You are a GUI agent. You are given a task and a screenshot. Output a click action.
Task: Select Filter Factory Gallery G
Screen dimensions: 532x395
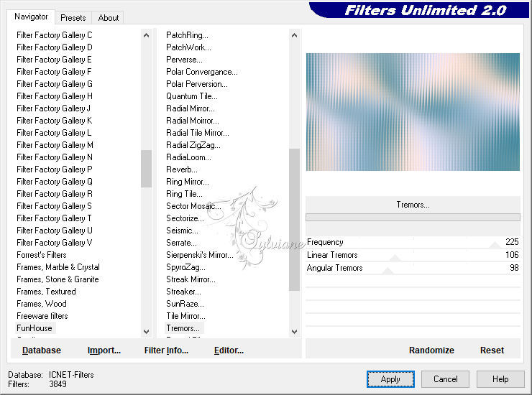(55, 84)
